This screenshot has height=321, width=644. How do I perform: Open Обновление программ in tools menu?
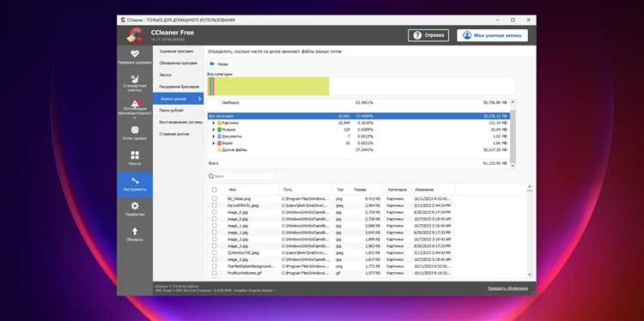[179, 64]
